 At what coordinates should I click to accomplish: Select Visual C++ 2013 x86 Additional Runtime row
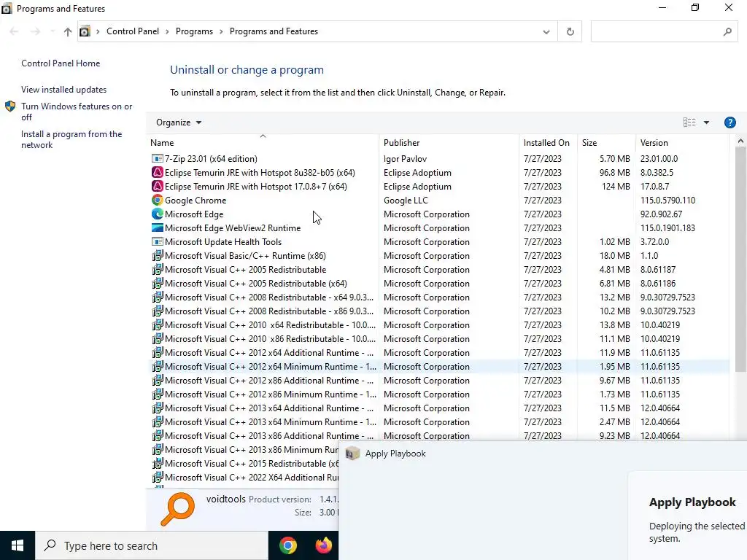tap(440, 435)
